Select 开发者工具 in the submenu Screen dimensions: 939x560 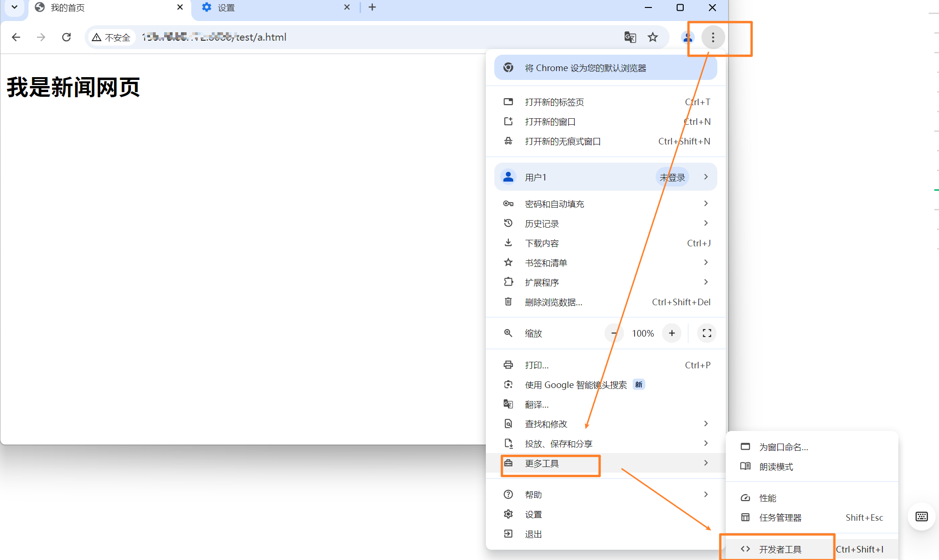click(780, 549)
